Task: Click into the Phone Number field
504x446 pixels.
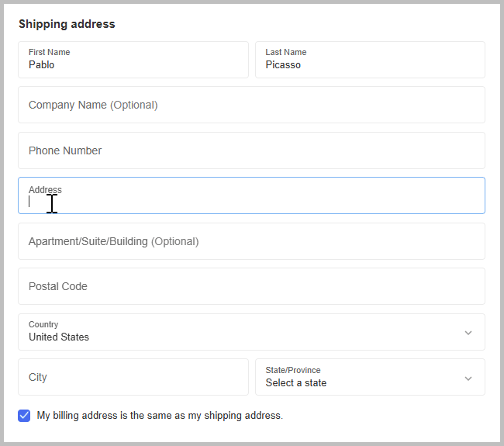Action: coord(251,150)
